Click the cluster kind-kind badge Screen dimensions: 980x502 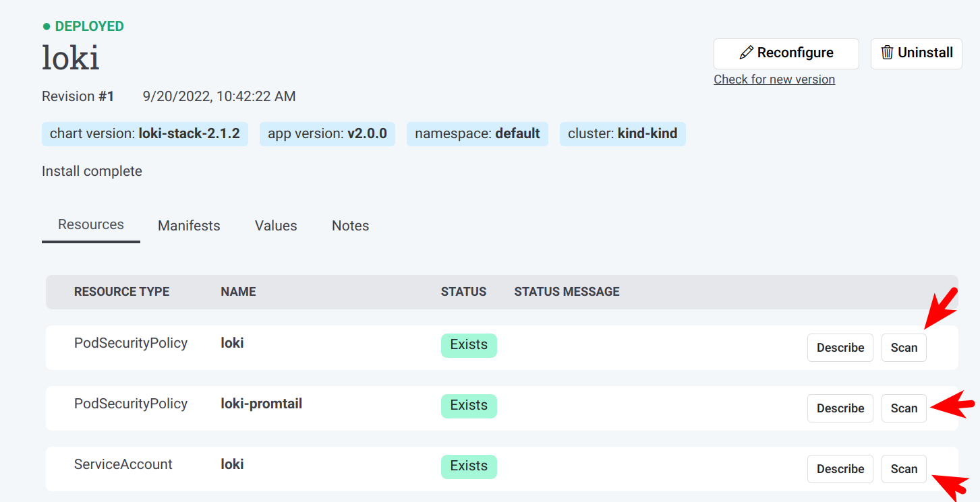(622, 134)
